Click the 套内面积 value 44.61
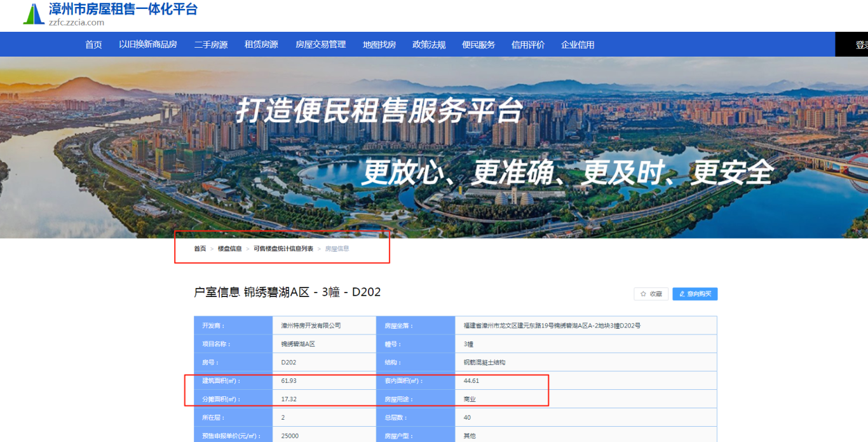868x442 pixels. 472,381
